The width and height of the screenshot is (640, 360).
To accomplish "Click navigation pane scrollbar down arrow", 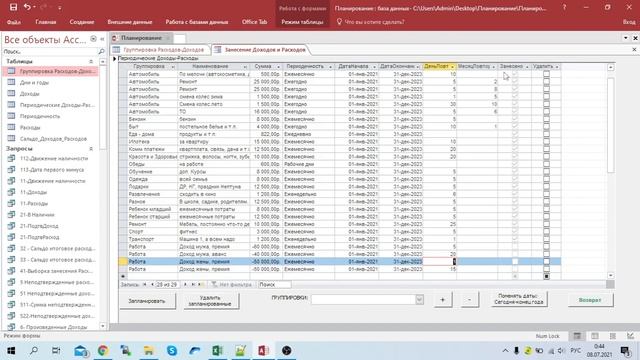I will pyautogui.click(x=102, y=326).
